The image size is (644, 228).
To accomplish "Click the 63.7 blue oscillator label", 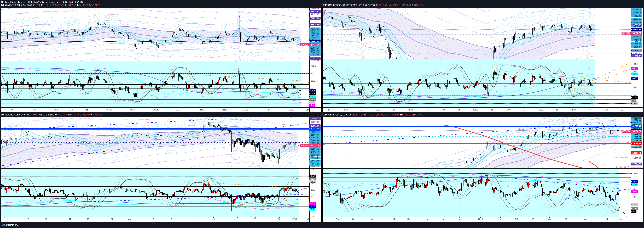I will [635, 78].
